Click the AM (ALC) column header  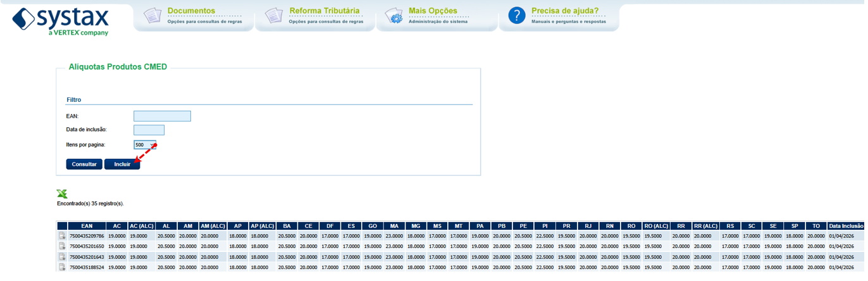213,226
